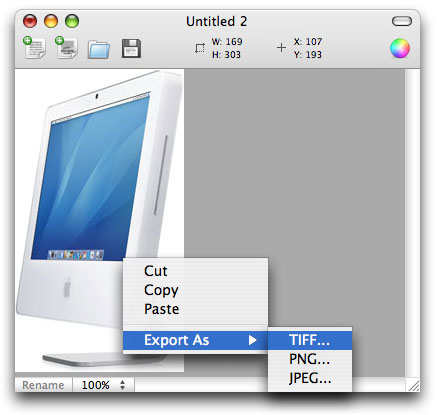Expand the Export As submenu arrow
Image resolution: width=438 pixels, height=415 pixels.
[x=252, y=340]
